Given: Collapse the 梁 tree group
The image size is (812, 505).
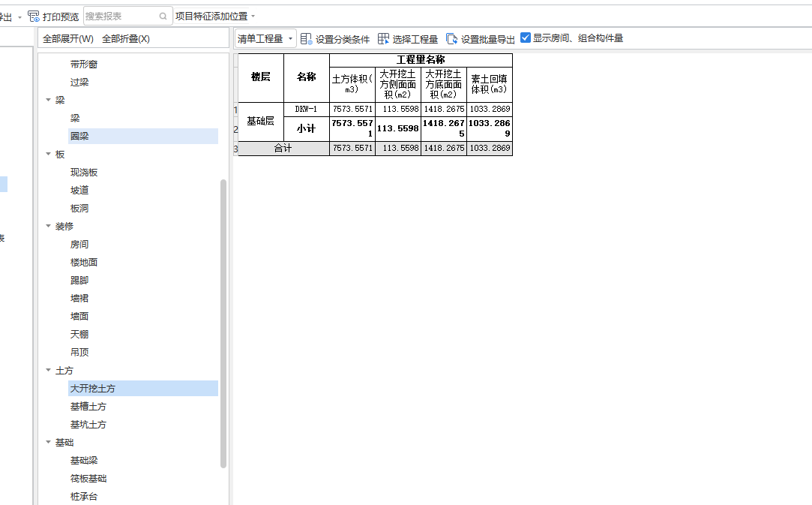Looking at the screenshot, I should tap(48, 100).
